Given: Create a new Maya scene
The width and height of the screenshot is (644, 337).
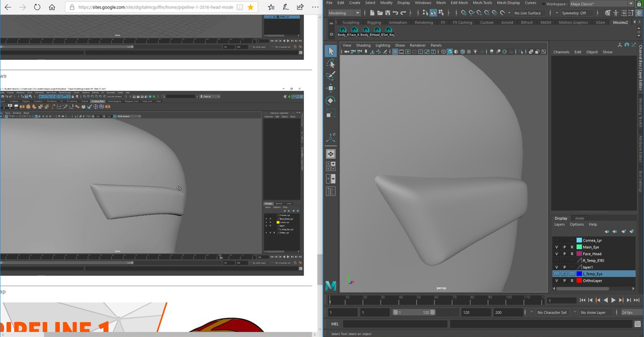Looking at the screenshot, I should (372, 13).
